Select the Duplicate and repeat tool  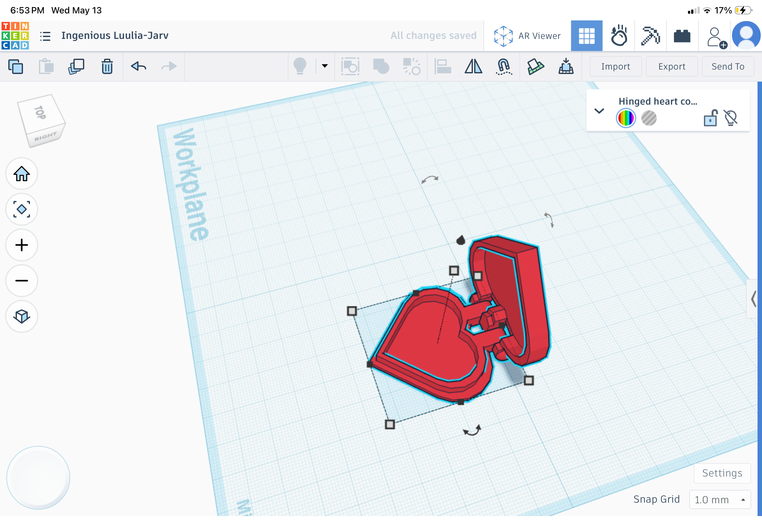76,66
